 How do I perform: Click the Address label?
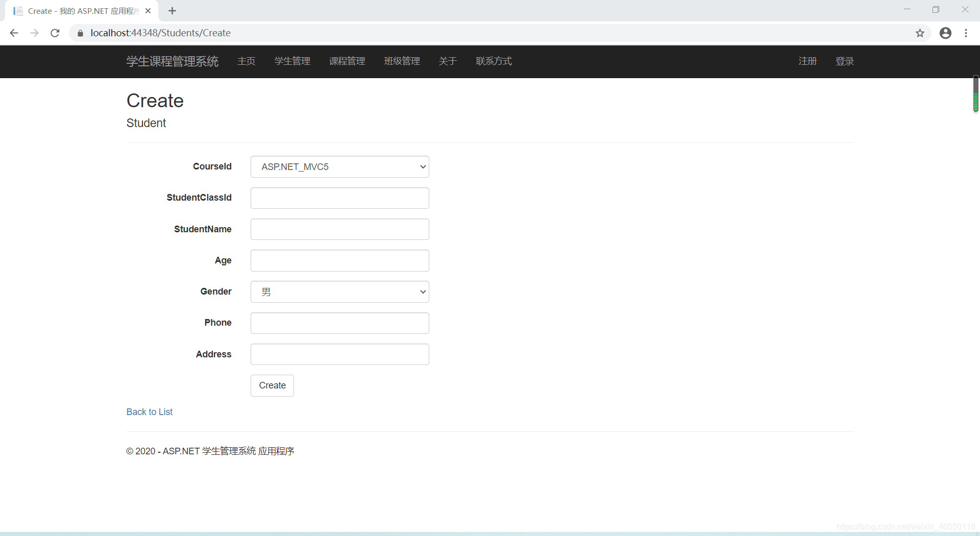[x=214, y=354]
